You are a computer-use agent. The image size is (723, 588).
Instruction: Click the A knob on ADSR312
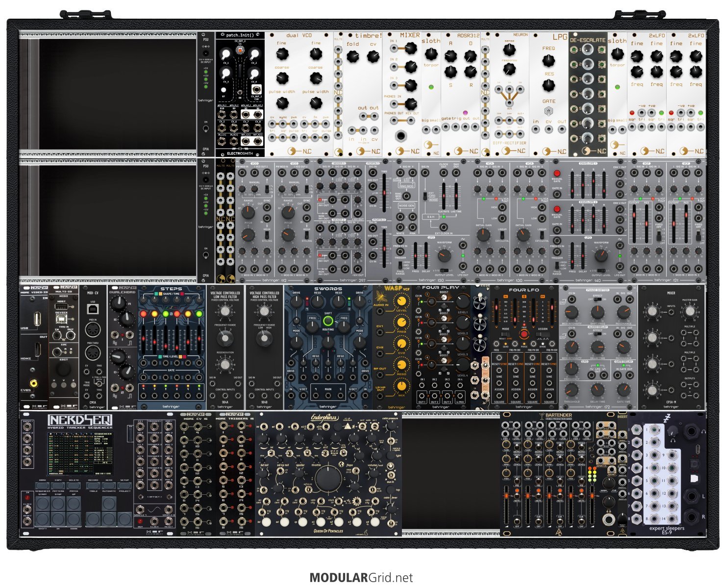pos(451,56)
